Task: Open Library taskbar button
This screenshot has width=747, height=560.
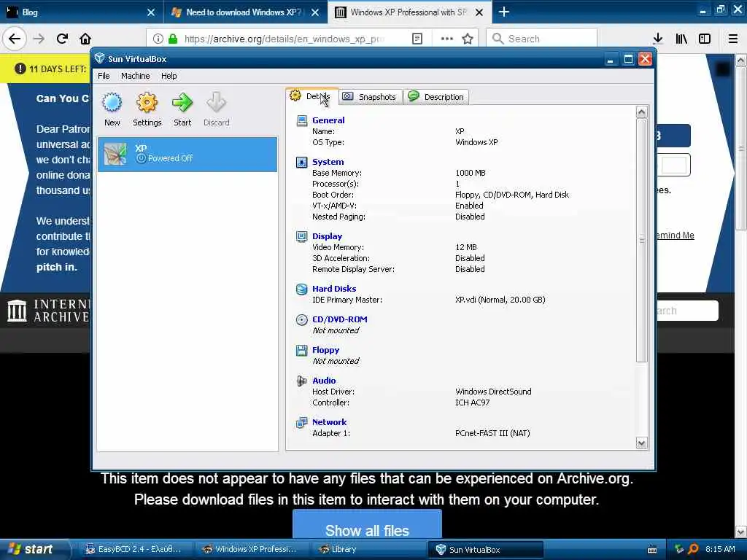Action: point(368,549)
